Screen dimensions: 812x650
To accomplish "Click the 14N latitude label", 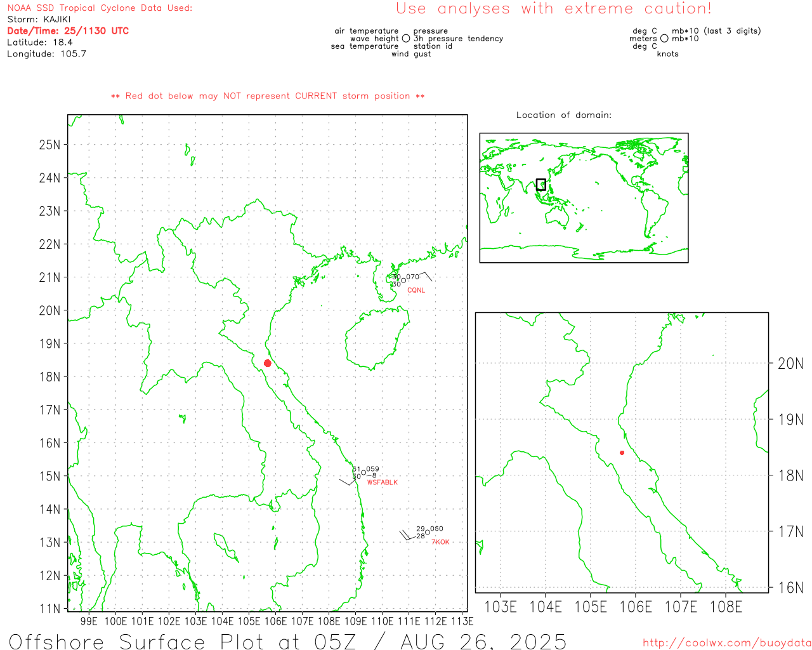I will (x=50, y=509).
